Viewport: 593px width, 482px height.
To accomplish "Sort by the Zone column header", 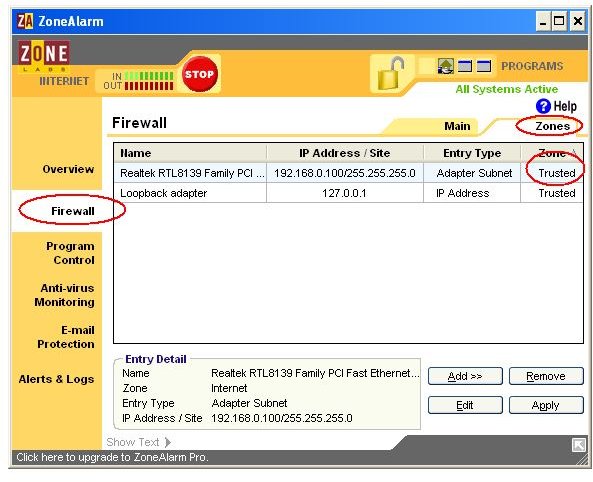I will [x=552, y=153].
